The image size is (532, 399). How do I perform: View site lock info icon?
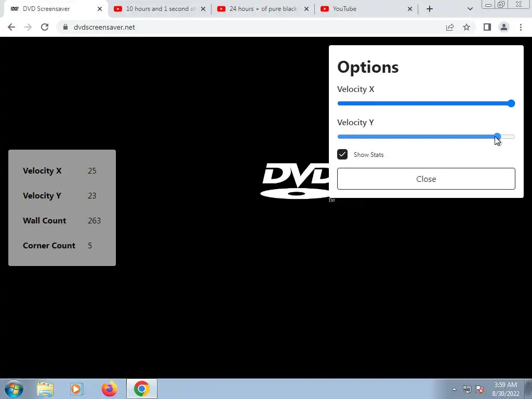65,27
